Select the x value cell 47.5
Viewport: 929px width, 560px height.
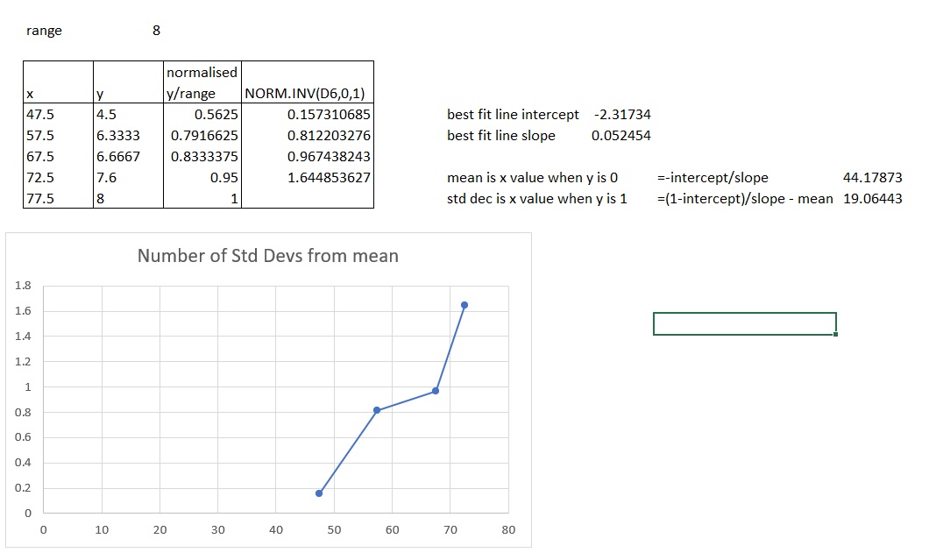[x=41, y=114]
